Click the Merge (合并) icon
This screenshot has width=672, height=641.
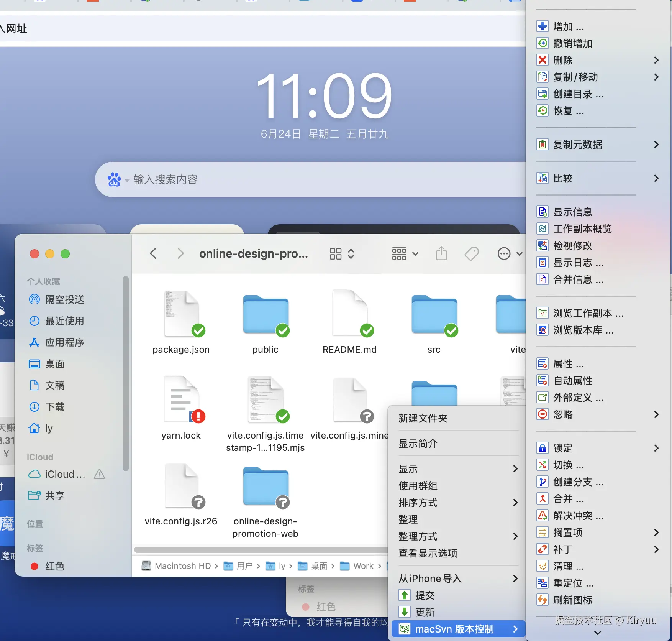click(543, 499)
